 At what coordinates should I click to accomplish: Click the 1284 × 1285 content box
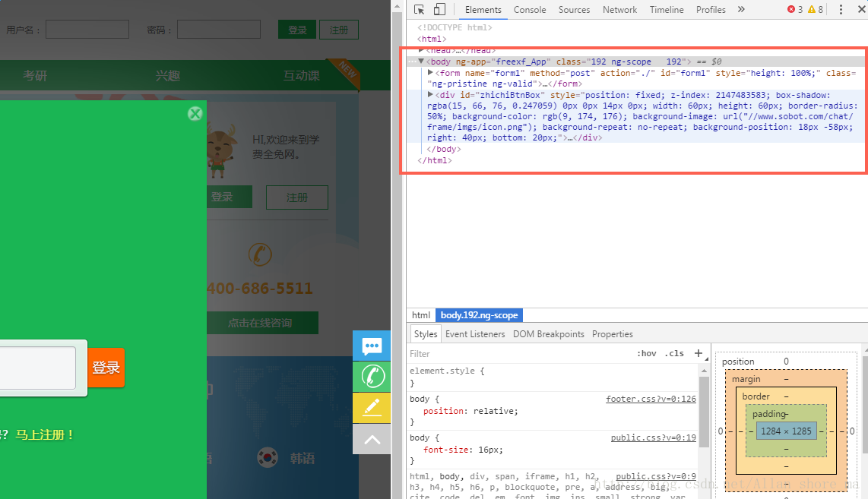point(786,431)
